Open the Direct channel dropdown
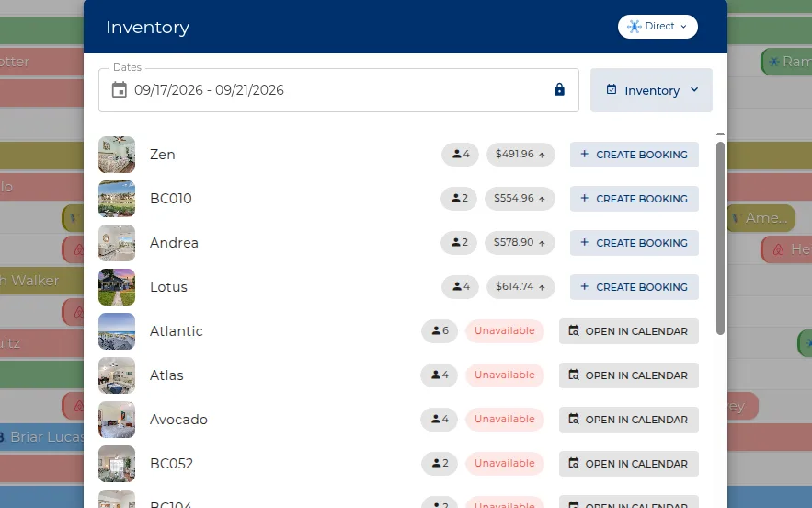Screen dimensions: 812x508 coord(658,27)
